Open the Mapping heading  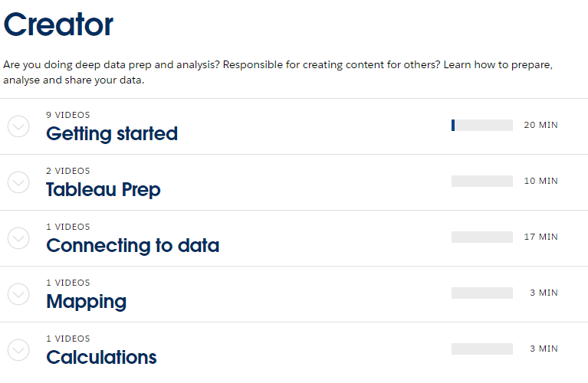coord(87,302)
